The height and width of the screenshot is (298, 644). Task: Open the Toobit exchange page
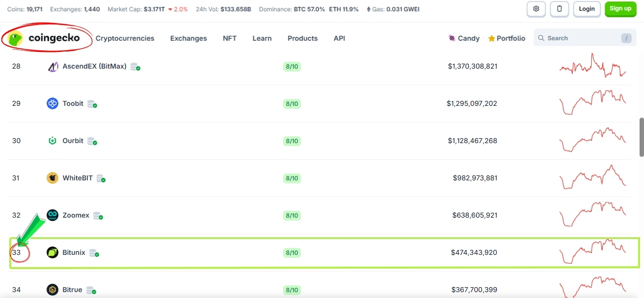tap(73, 103)
